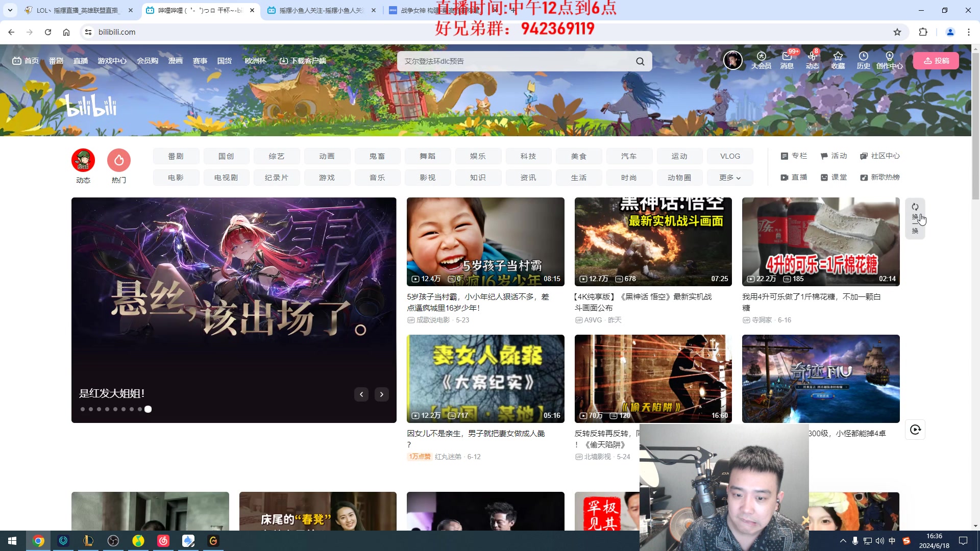Open Chrome three-dot menu
This screenshot has height=551, width=980.
(969, 32)
